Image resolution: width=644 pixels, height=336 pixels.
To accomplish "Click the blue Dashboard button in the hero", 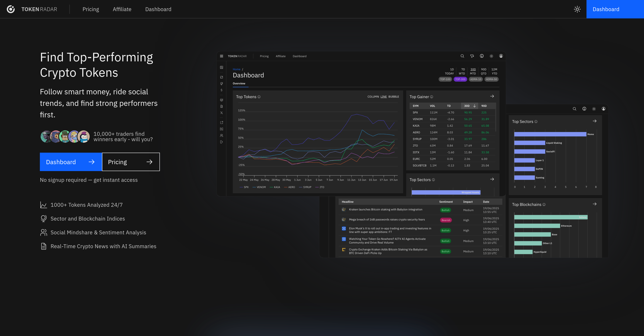I will tap(71, 162).
